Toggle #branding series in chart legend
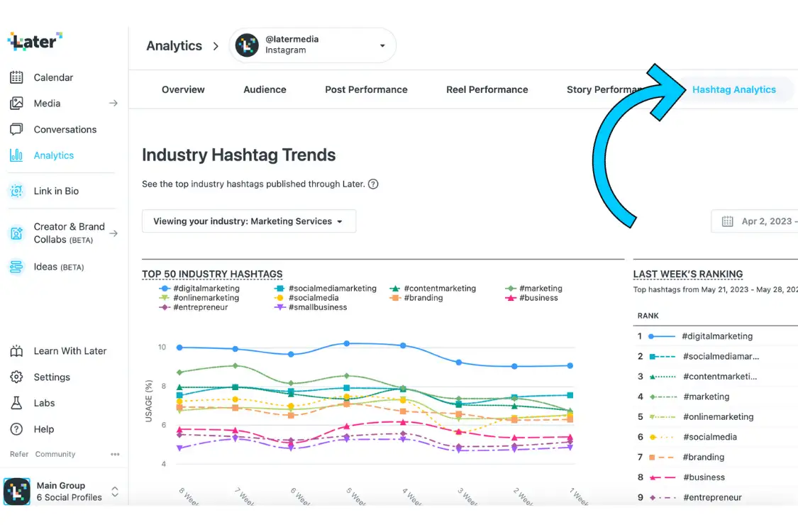798x532 pixels. [x=416, y=298]
